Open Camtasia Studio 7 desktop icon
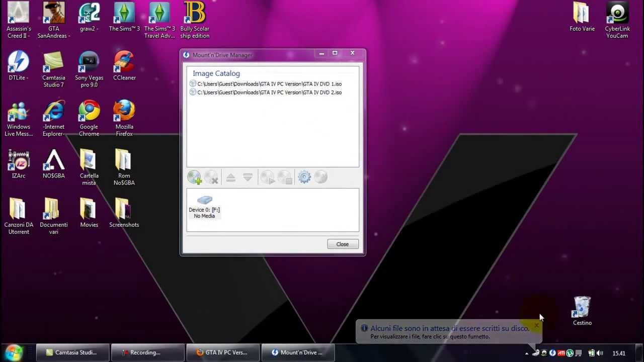The image size is (644, 362). 54,69
